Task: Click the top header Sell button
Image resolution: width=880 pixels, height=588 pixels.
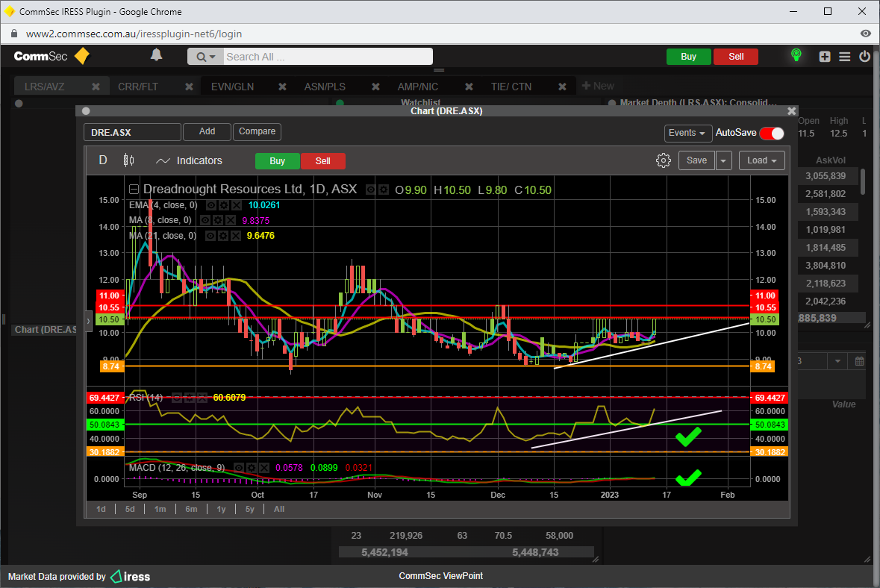Action: (736, 57)
